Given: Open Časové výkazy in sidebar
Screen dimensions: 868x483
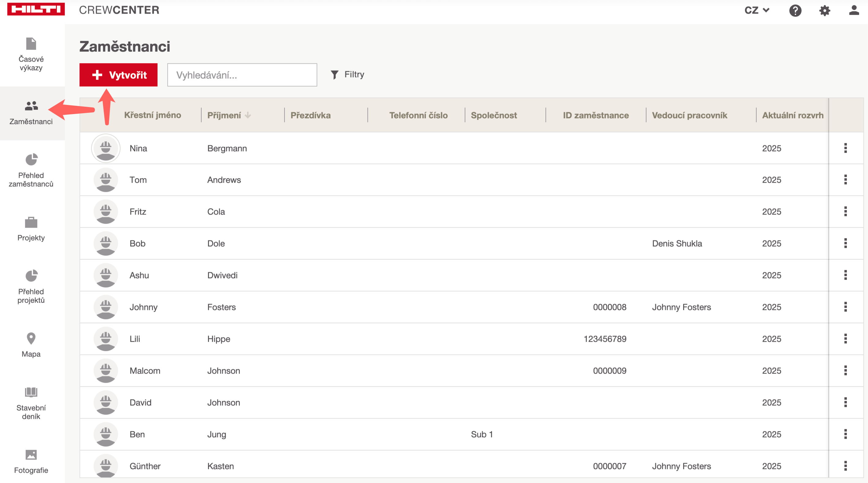Looking at the screenshot, I should coord(31,54).
